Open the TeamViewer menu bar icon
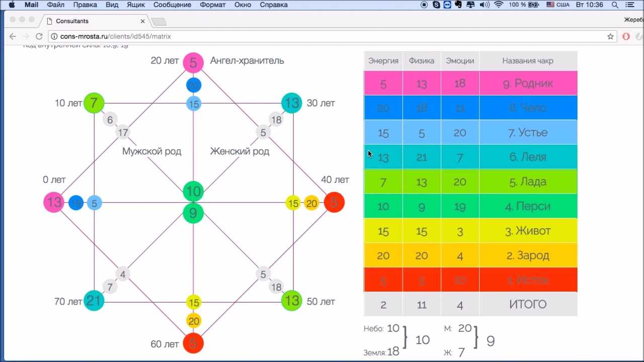This screenshot has width=644, height=362. (447, 5)
